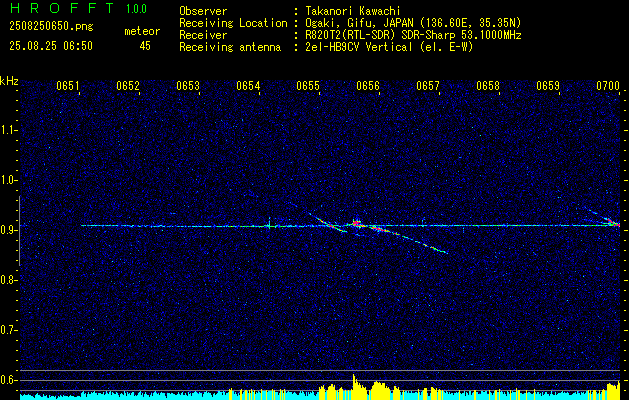629x400 pixels.
Task: Click the 0656 time marker
Action: click(x=367, y=85)
